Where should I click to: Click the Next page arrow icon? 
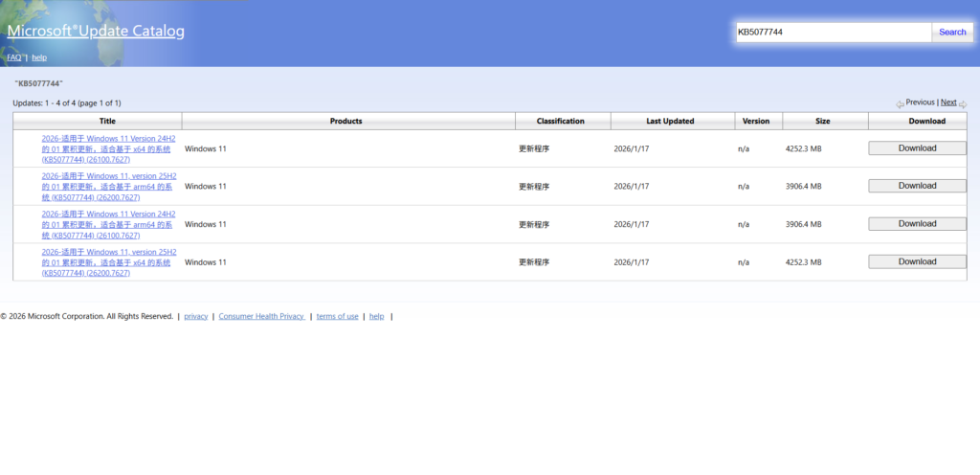[x=963, y=103]
